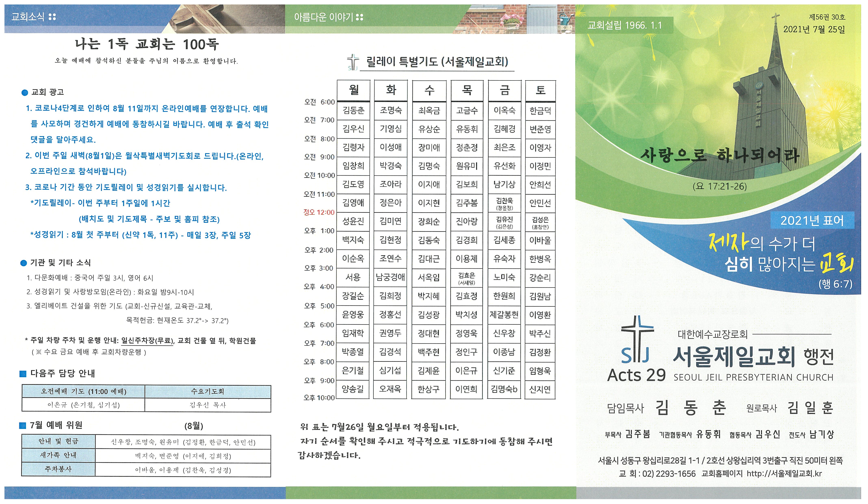868x504 pixels.
Task: Click the SJ cross logo beside 릴레이 특별기도 title
Action: 353,62
